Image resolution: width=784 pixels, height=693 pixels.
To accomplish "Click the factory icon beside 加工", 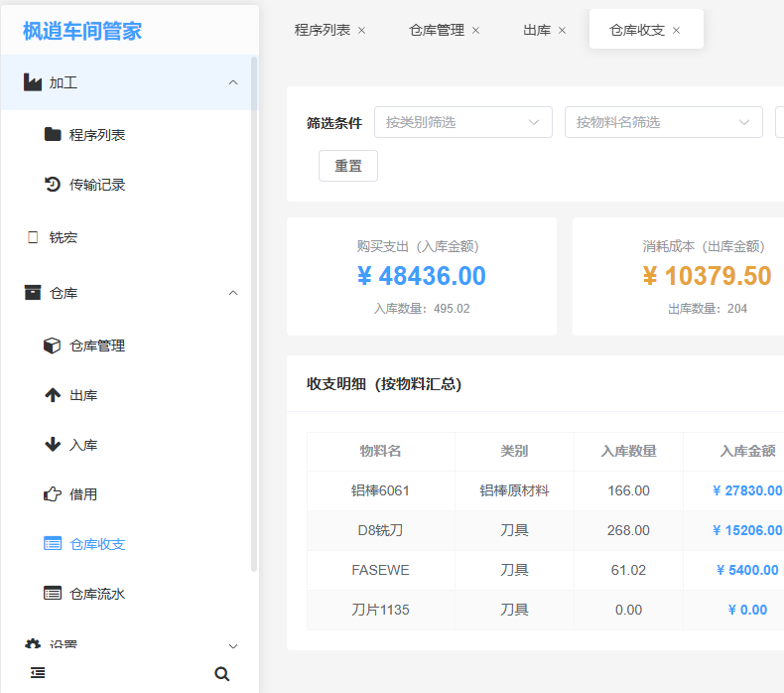I will click(x=33, y=82).
